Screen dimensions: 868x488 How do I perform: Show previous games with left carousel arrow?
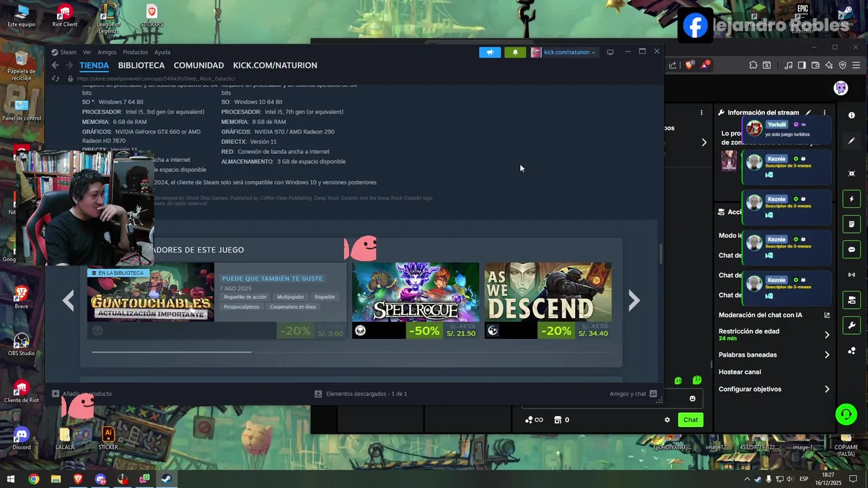coord(68,300)
